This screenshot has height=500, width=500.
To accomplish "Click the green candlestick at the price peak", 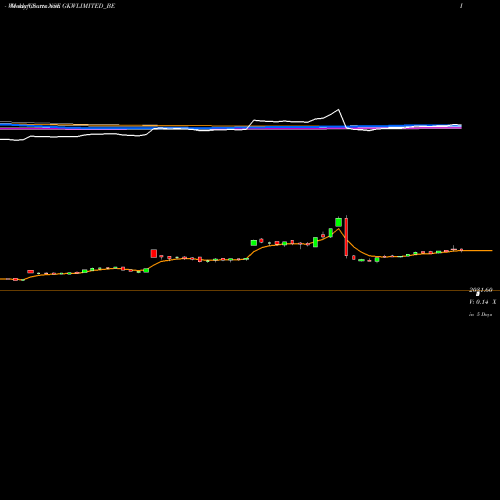I will pos(339,222).
